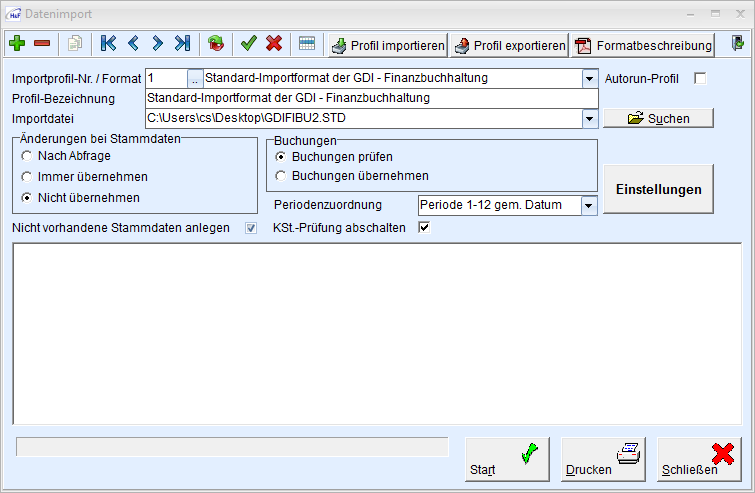Open profile lookup with the '..' button
Screen dimensions: 755x493
[195, 78]
